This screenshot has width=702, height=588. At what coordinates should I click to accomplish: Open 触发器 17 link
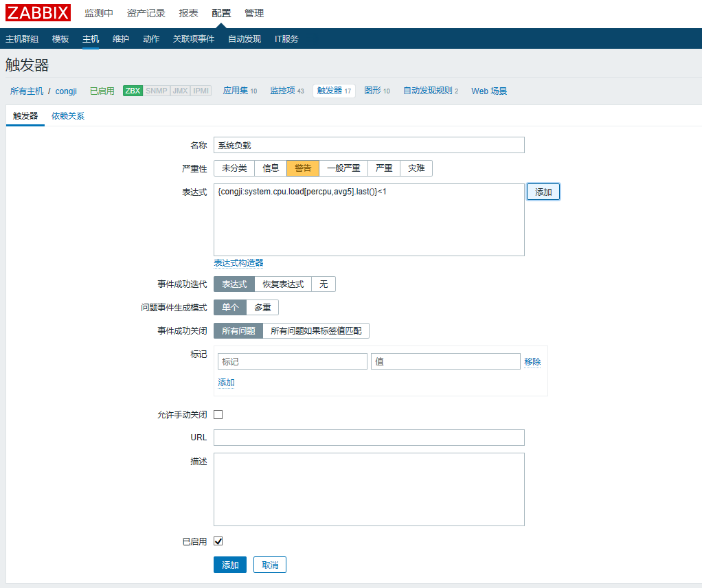(334, 91)
